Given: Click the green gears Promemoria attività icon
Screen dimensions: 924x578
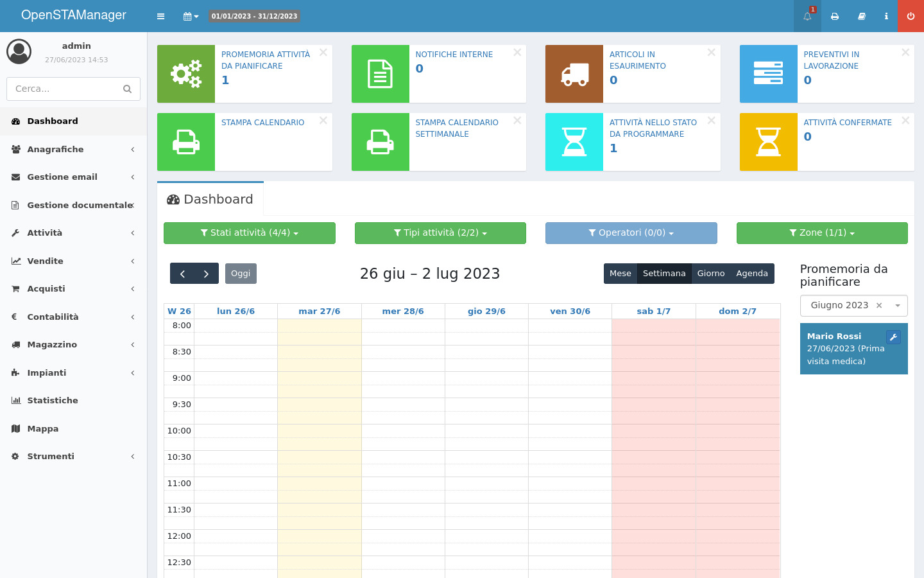Looking at the screenshot, I should click(186, 74).
